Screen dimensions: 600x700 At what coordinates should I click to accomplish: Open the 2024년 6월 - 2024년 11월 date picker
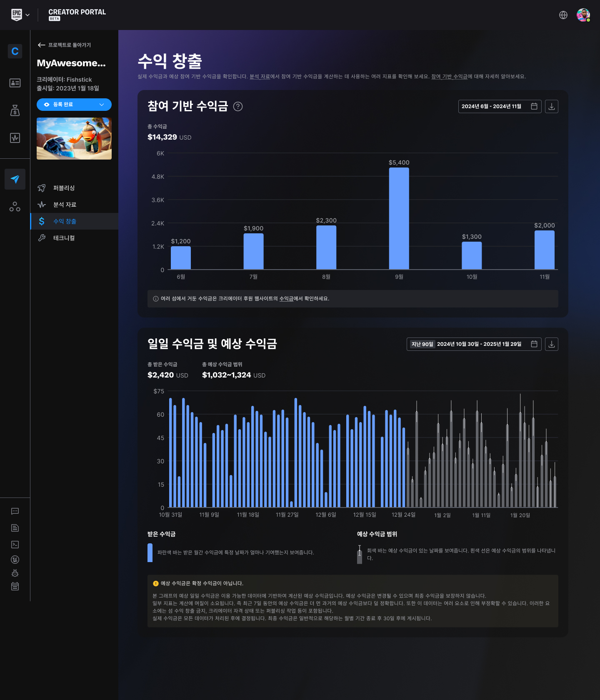[500, 107]
